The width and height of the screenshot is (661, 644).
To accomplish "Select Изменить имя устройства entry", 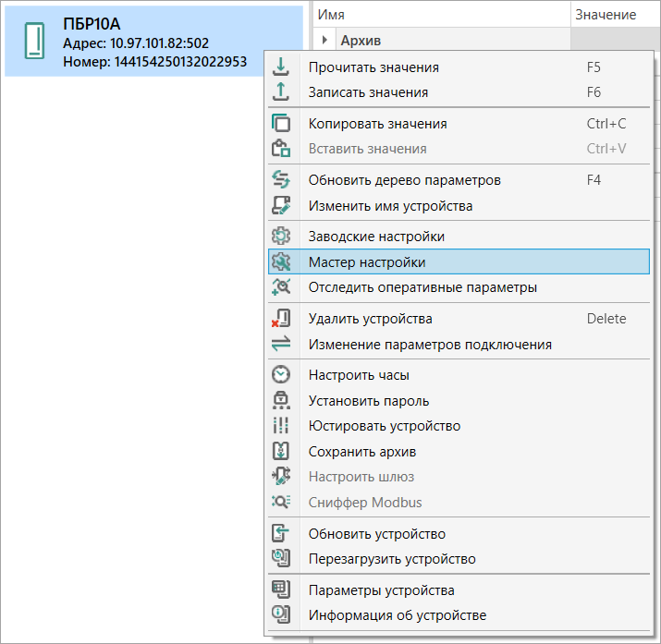I will click(x=459, y=206).
